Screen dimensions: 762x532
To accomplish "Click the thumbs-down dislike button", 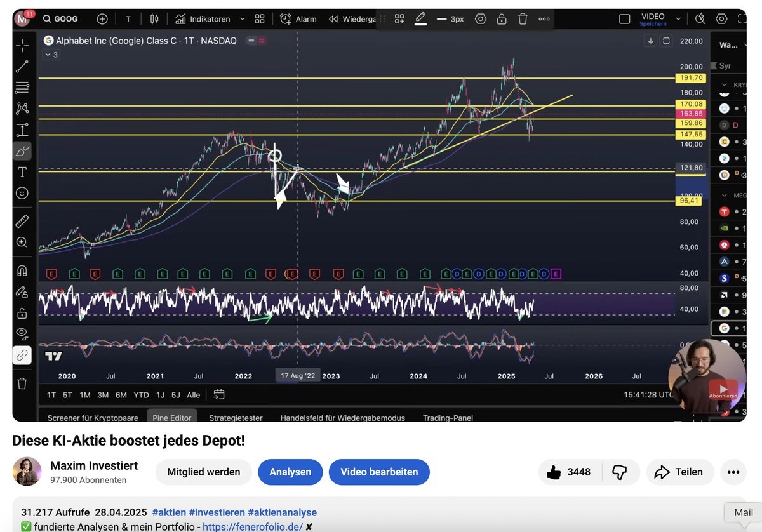I will (620, 472).
